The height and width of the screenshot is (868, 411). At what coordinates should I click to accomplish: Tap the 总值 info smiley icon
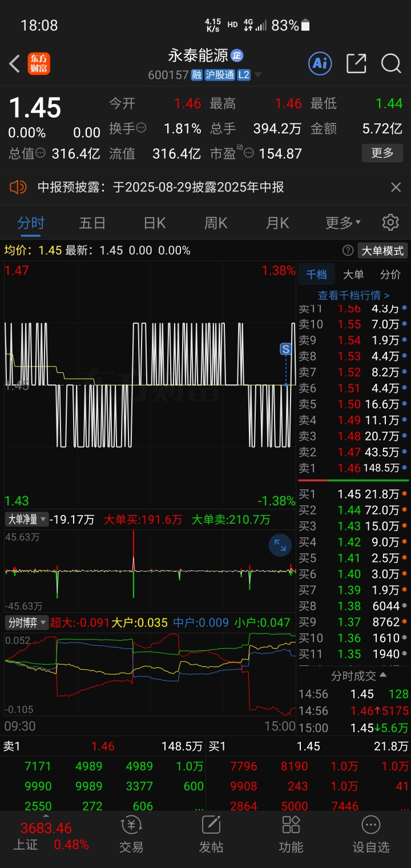[41, 153]
